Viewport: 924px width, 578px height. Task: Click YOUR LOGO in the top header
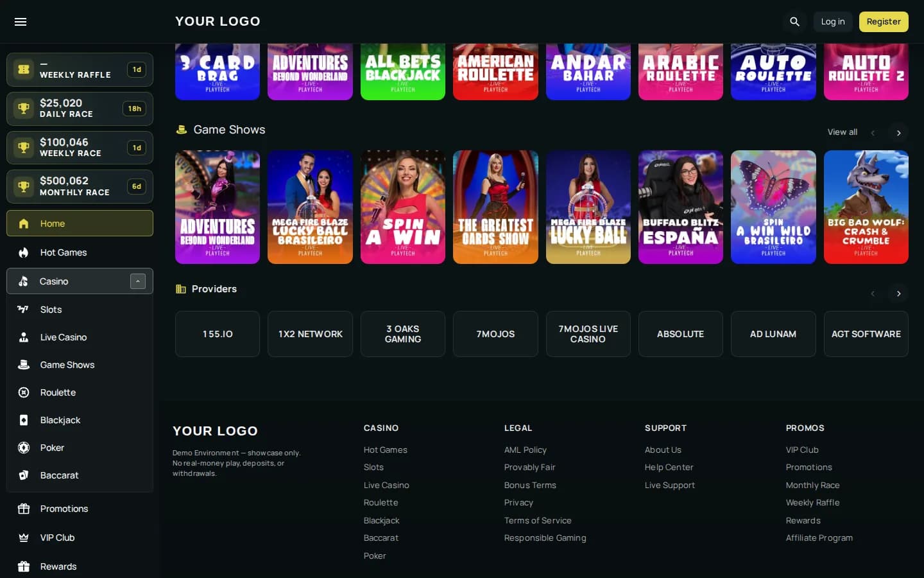click(x=218, y=21)
